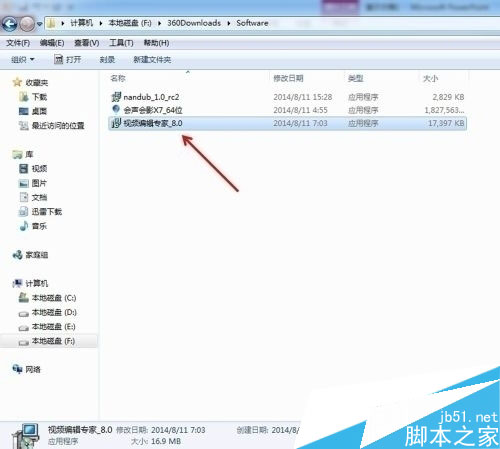Open the recent locations dropdown arrow
Viewport: 500px width, 449px height.
coord(40,24)
